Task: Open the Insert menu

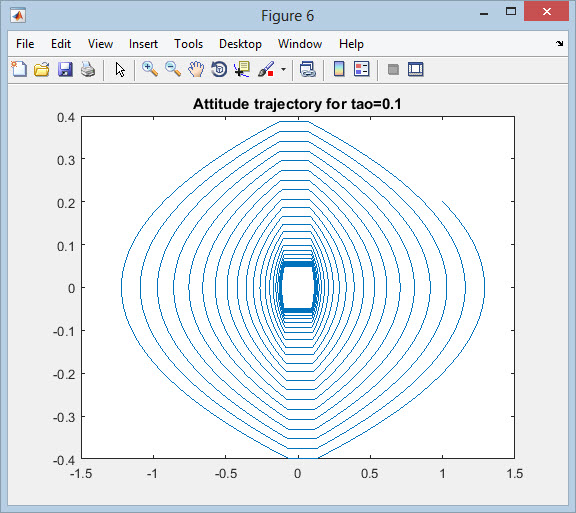Action: tap(143, 44)
